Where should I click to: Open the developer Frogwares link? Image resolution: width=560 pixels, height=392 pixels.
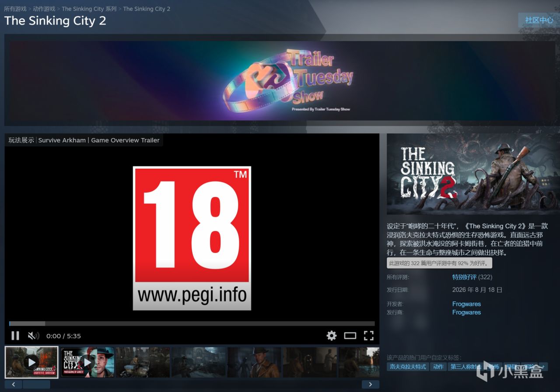(x=466, y=304)
